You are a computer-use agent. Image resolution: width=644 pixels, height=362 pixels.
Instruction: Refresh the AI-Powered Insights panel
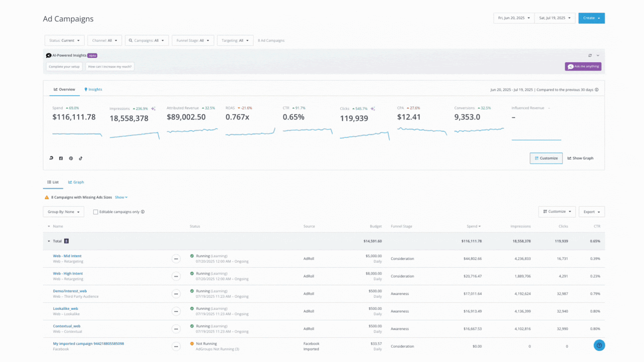click(590, 56)
